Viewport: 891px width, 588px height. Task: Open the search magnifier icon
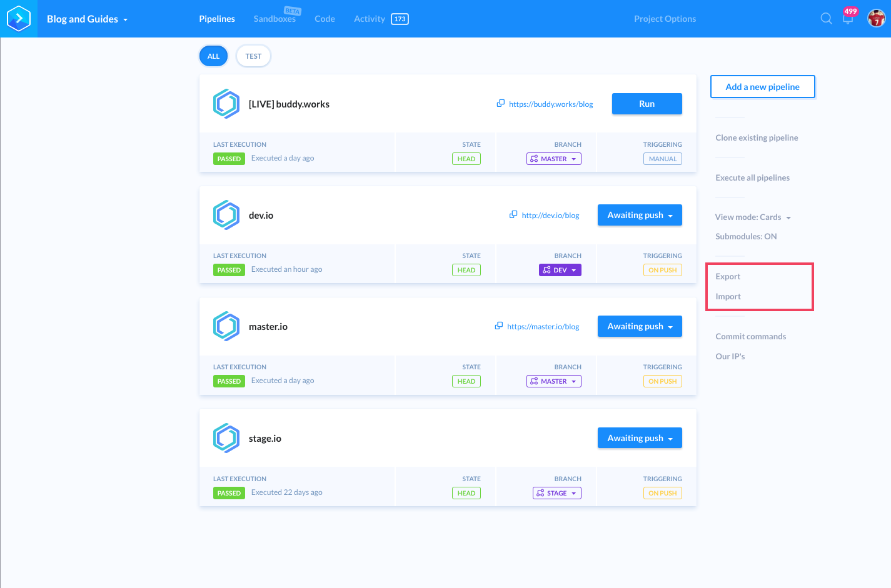pos(826,19)
